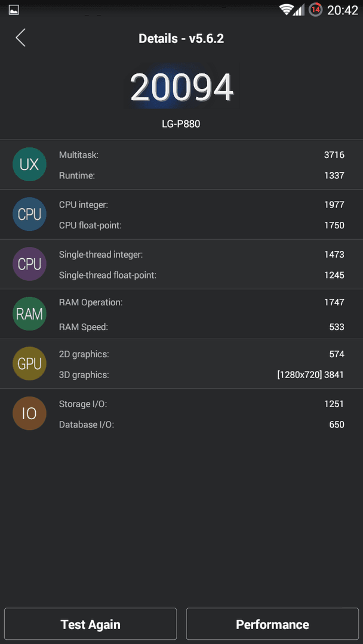The width and height of the screenshot is (363, 644).
Task: Select the green RAM category icon
Action: 29,314
